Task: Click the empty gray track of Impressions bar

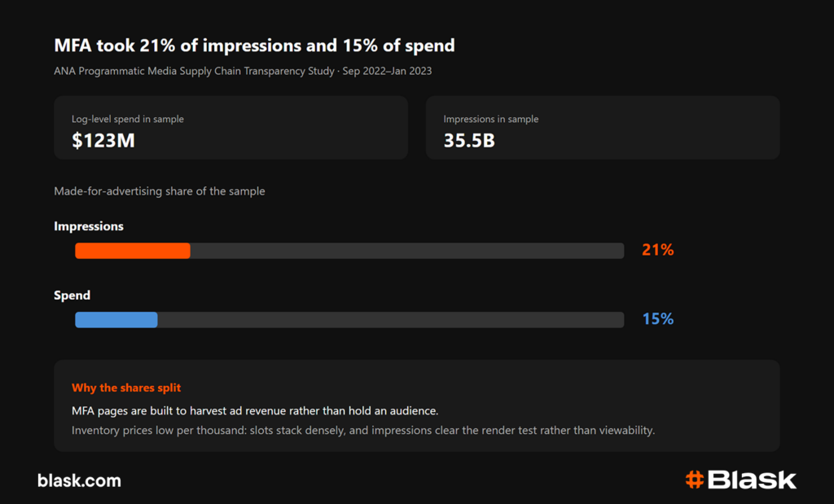Action: coord(407,251)
